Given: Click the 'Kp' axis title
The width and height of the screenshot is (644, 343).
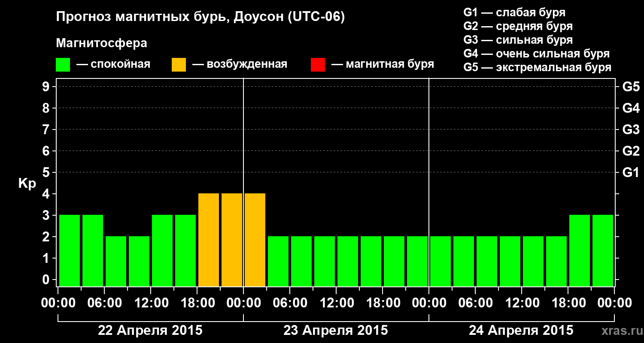Looking at the screenshot, I should click(x=27, y=184).
